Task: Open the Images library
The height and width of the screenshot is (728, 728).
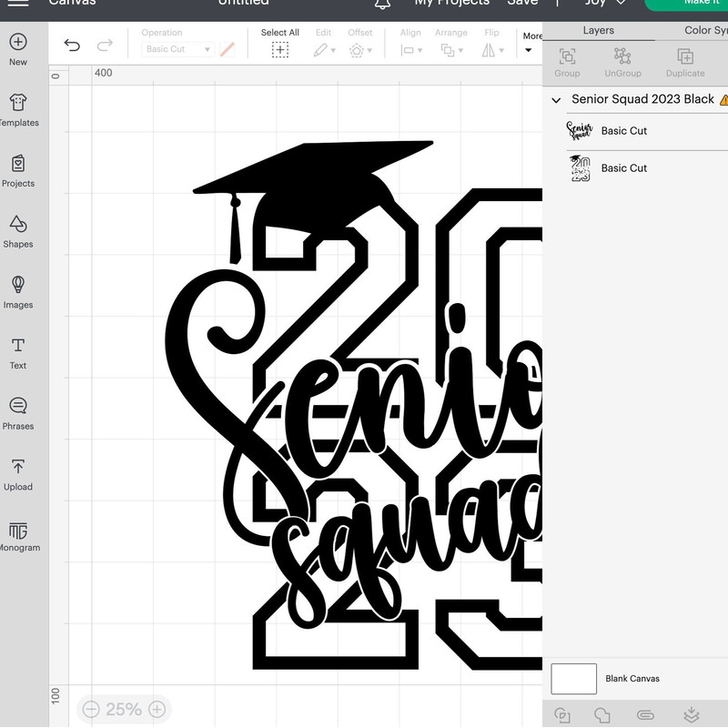Action: click(x=18, y=285)
